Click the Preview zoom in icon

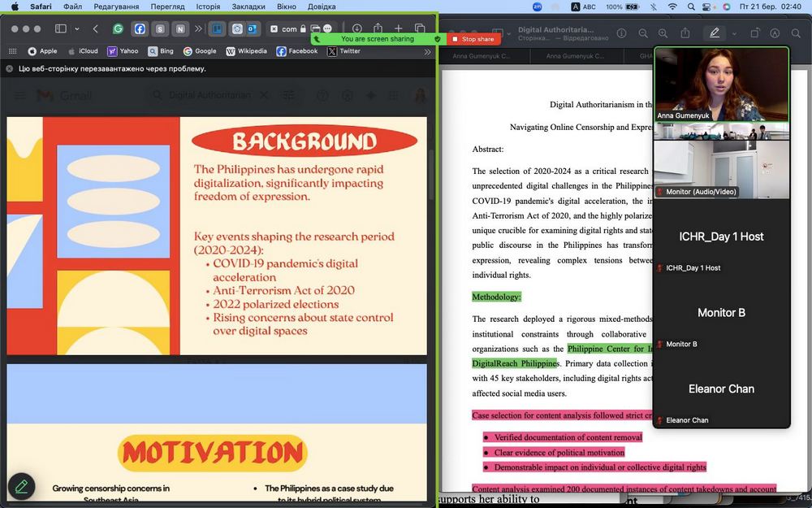click(x=663, y=33)
